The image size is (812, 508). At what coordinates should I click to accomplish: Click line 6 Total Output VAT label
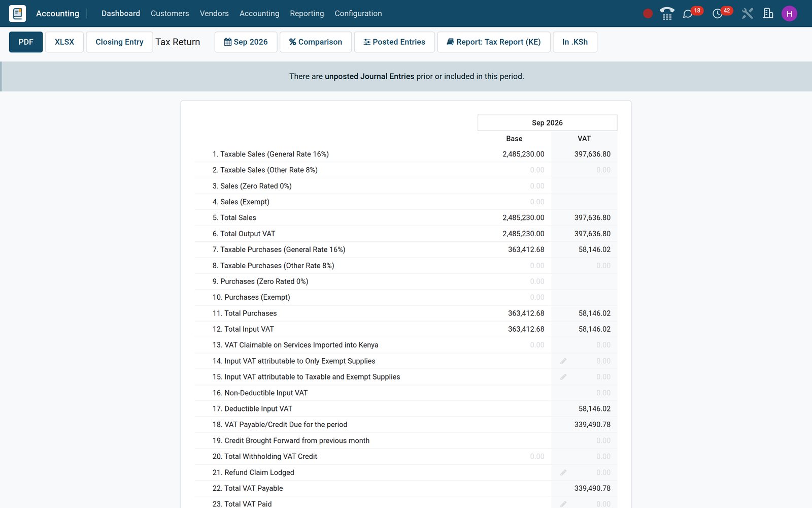pyautogui.click(x=244, y=234)
